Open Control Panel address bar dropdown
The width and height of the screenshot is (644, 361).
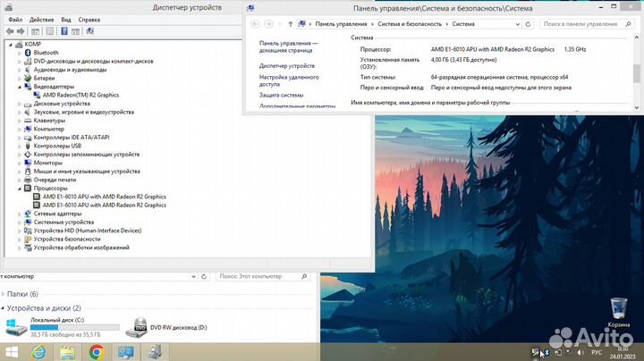coord(517,24)
